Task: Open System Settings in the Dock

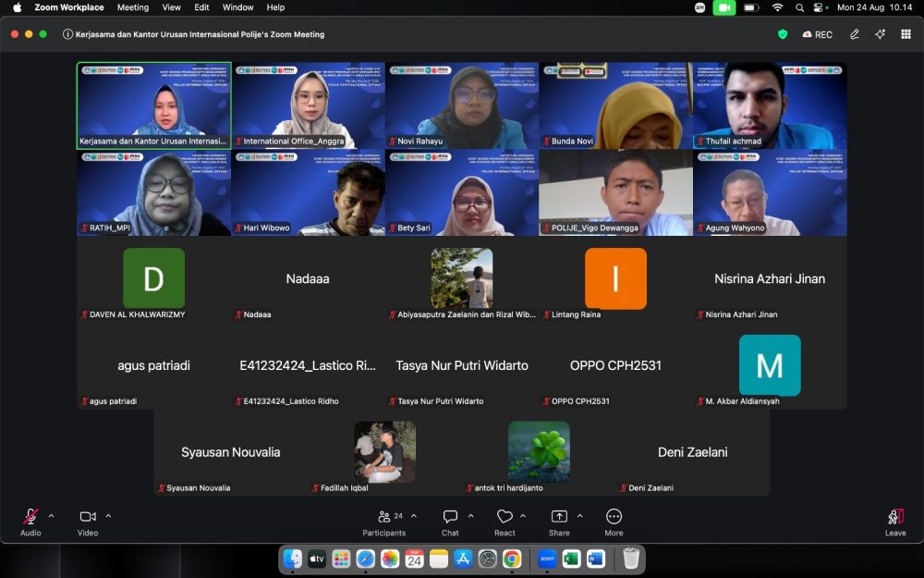Action: tap(487, 558)
